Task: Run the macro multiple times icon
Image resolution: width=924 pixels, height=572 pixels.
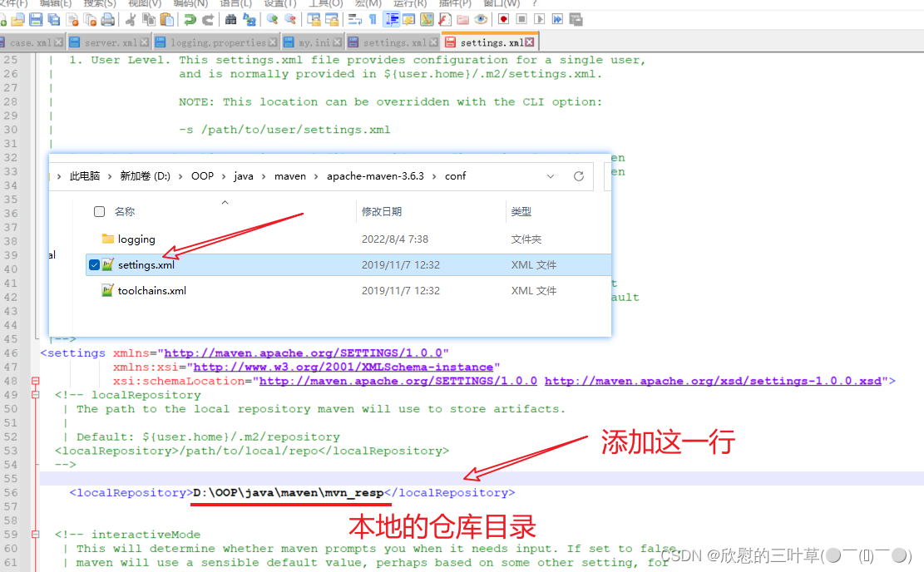Action: click(x=557, y=19)
